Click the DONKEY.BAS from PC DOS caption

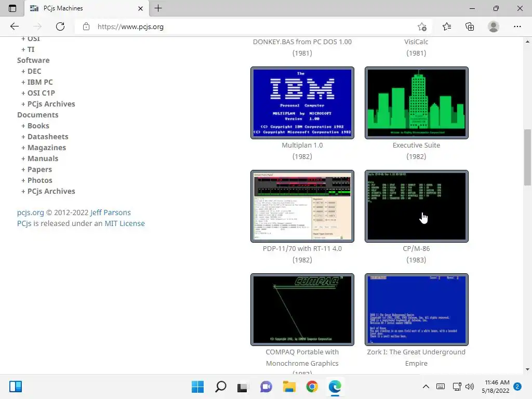[x=302, y=42]
